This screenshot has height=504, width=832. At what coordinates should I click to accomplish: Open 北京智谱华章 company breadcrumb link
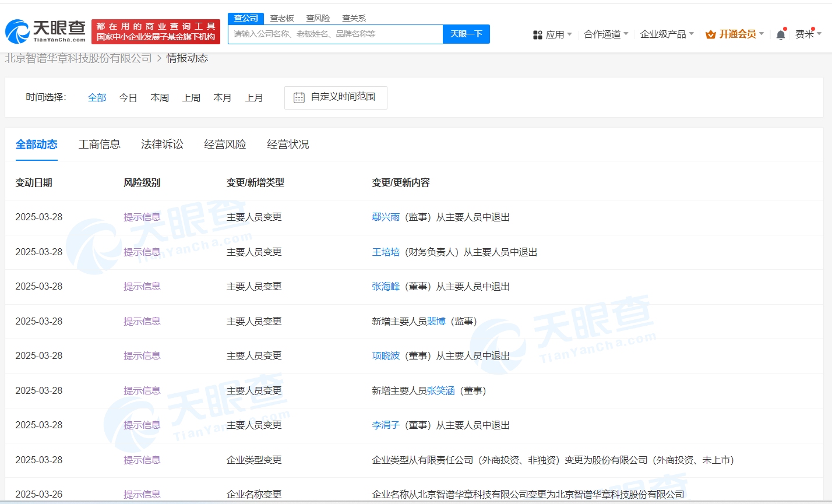tap(79, 58)
